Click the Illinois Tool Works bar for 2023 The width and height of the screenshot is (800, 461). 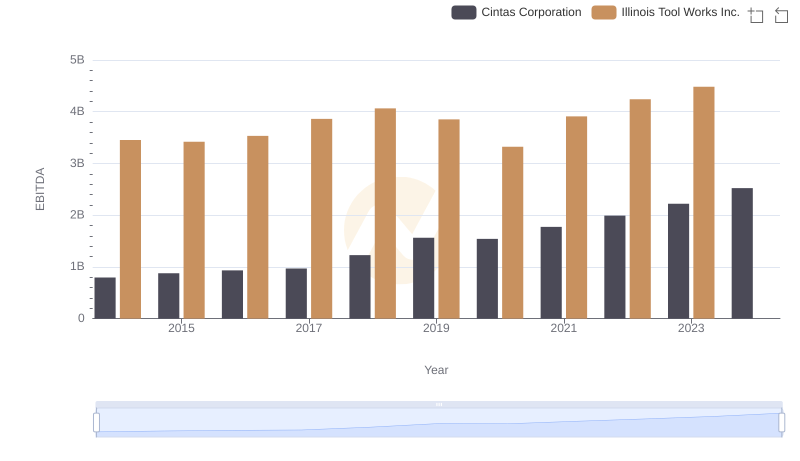tap(704, 203)
